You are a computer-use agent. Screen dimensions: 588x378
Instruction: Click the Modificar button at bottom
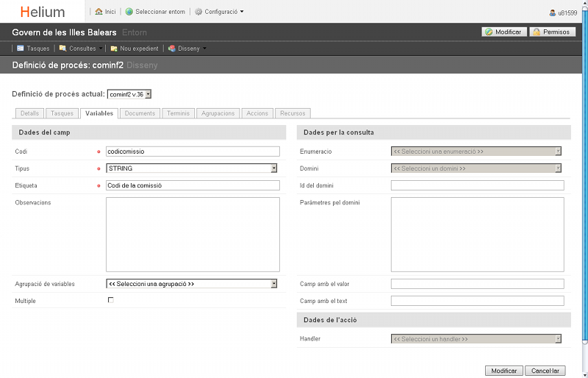click(503, 371)
